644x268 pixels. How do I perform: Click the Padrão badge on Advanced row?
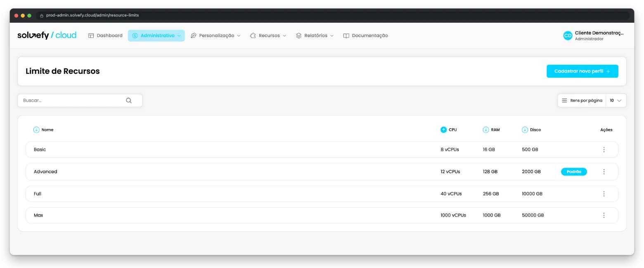click(574, 172)
